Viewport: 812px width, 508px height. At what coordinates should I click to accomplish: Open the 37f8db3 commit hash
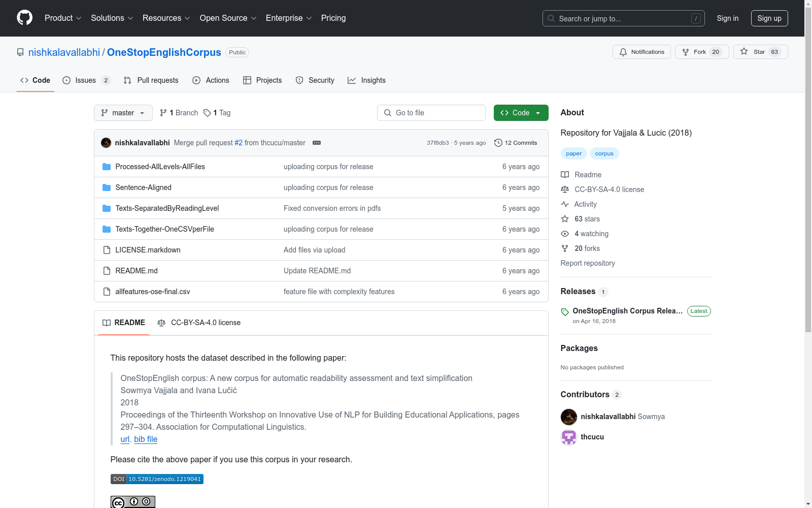coord(438,143)
